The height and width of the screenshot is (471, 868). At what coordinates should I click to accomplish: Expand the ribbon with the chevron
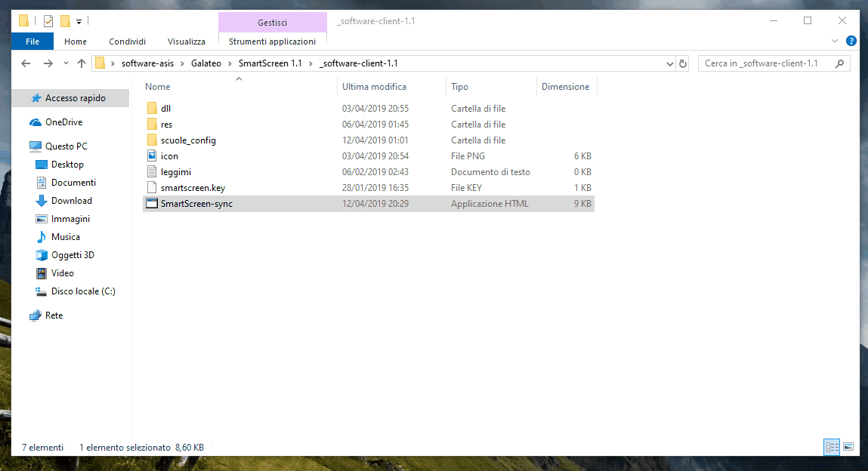coord(835,41)
